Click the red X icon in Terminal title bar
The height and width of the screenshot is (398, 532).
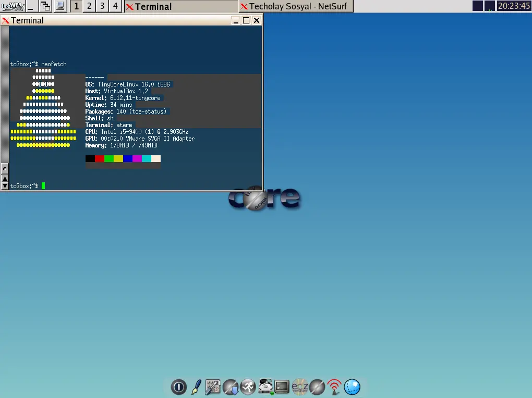click(5, 21)
